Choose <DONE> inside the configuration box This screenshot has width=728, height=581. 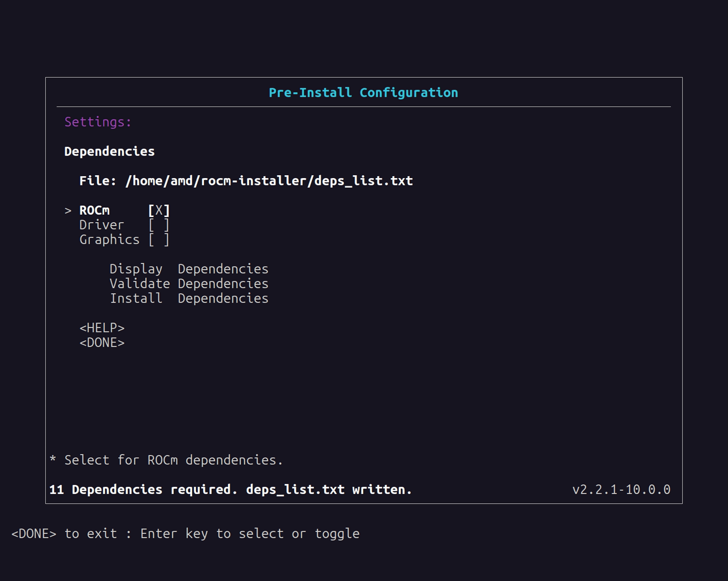coord(102,343)
